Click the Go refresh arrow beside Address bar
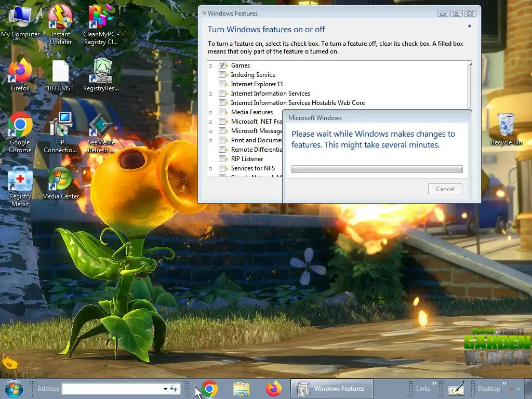The height and width of the screenshot is (399, 532). tap(174, 389)
